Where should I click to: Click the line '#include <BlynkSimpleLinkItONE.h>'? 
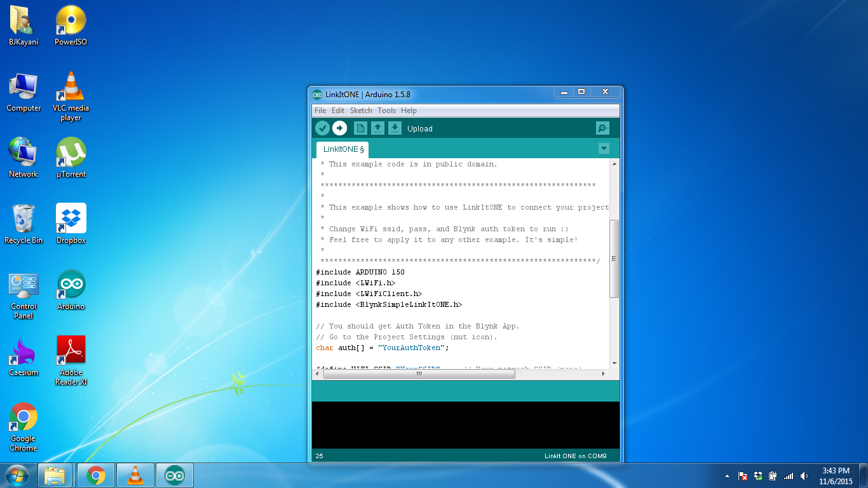pos(388,304)
